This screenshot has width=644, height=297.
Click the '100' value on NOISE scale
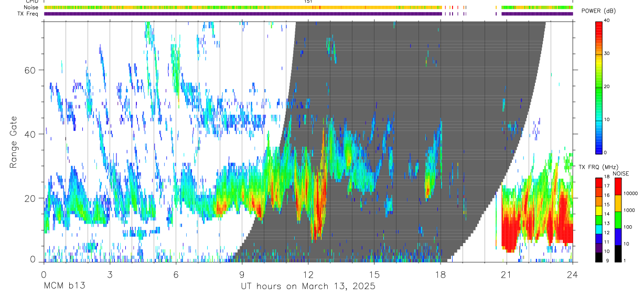click(x=629, y=227)
